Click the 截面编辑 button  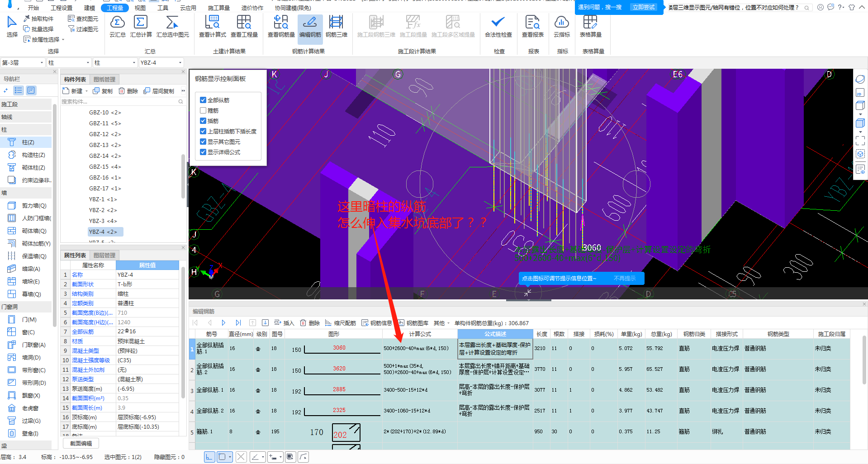click(81, 444)
